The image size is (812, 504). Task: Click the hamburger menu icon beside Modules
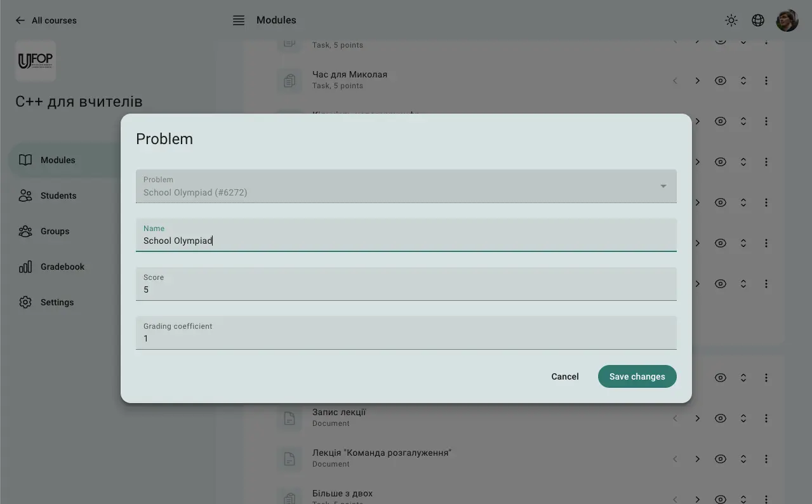point(239,20)
